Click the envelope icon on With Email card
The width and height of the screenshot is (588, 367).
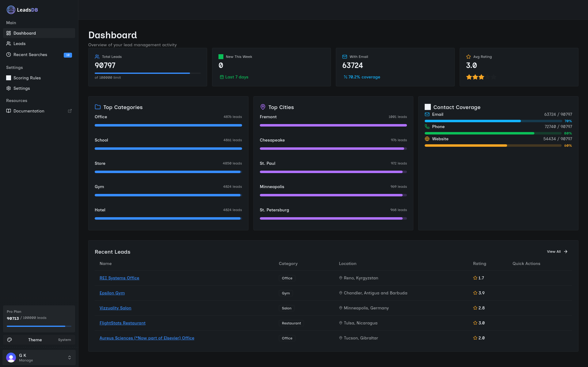345,56
